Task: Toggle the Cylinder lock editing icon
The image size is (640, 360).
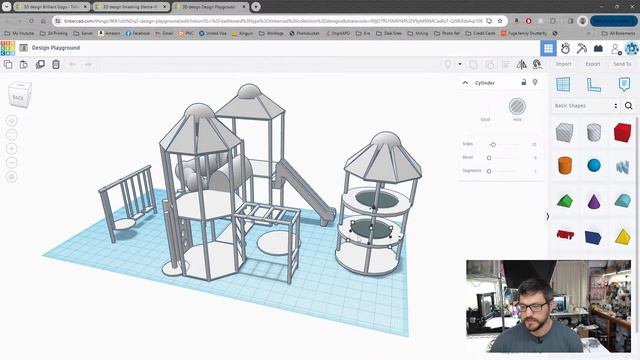Action: click(524, 82)
